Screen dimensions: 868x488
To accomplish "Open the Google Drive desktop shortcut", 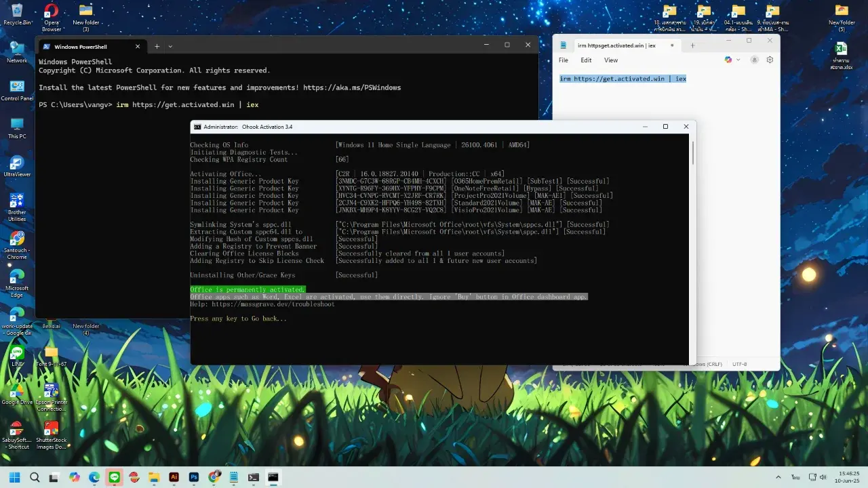I will pyautogui.click(x=17, y=394).
